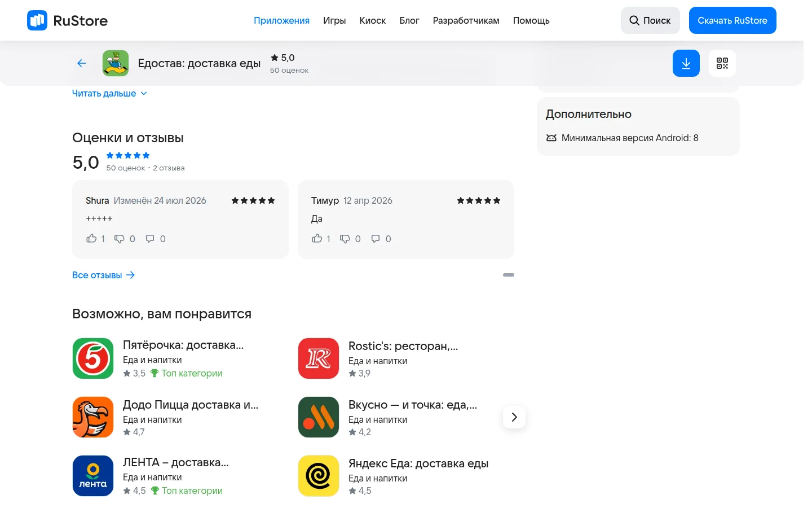The height and width of the screenshot is (508, 812).
Task: Open Пятёрочка app icon
Action: [93, 358]
